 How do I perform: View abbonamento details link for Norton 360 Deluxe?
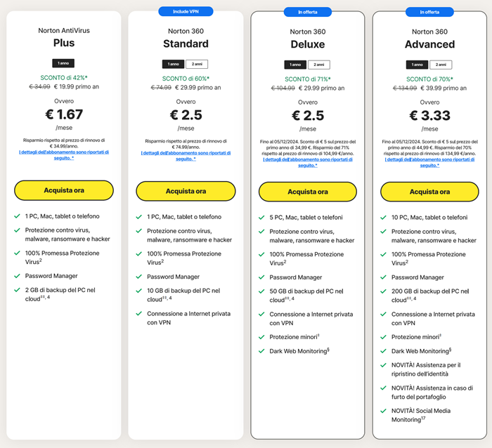click(307, 162)
